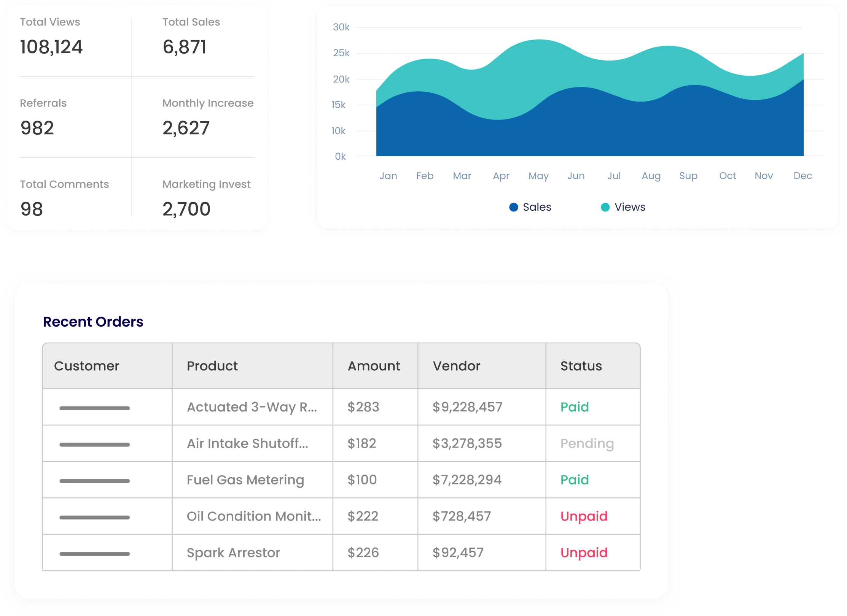Screen dimensions: 847x616
Task: Open the Recent Orders heading
Action: click(x=93, y=322)
